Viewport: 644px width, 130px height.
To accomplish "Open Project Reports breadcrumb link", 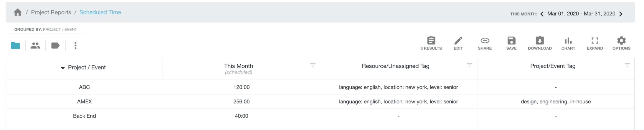I will [51, 12].
